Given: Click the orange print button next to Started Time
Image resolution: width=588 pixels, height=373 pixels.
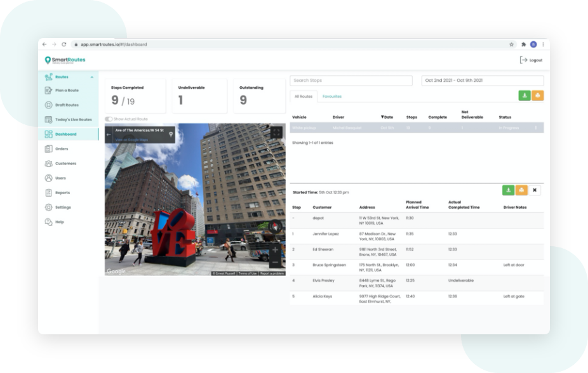Looking at the screenshot, I should (521, 190).
